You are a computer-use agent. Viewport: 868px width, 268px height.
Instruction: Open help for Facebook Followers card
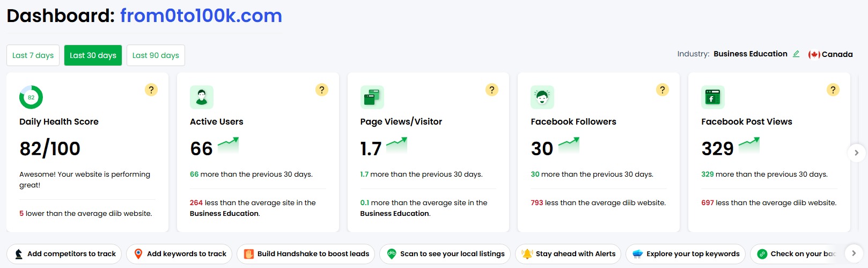pos(663,90)
